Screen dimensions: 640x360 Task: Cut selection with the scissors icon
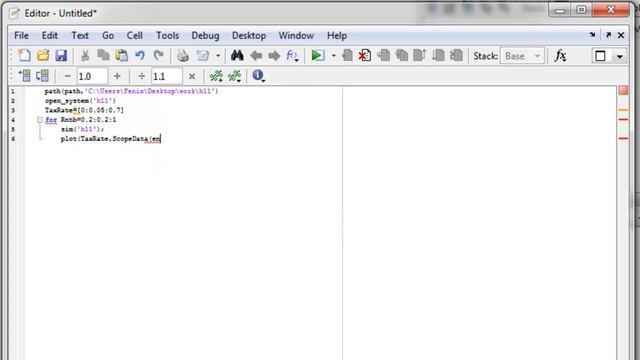point(85,56)
